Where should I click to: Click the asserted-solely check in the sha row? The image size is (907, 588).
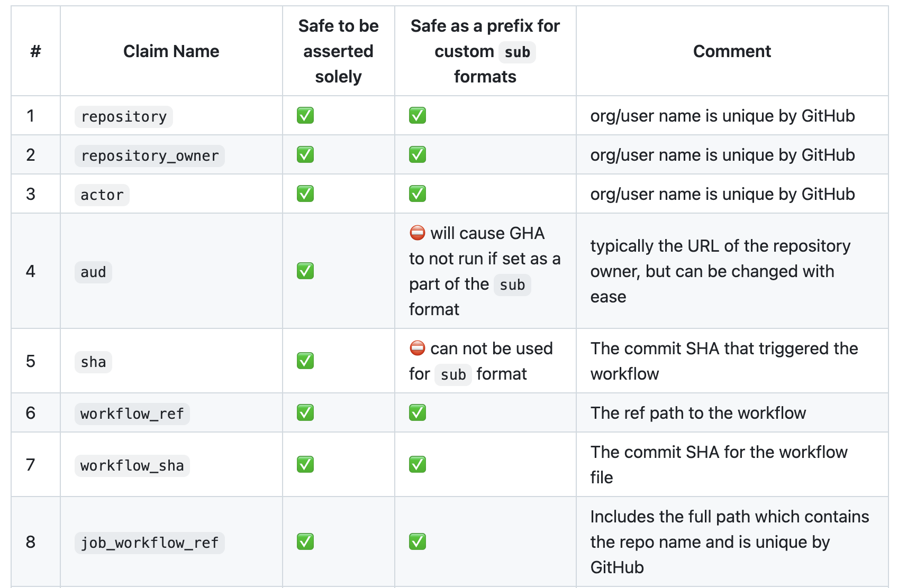(x=305, y=361)
